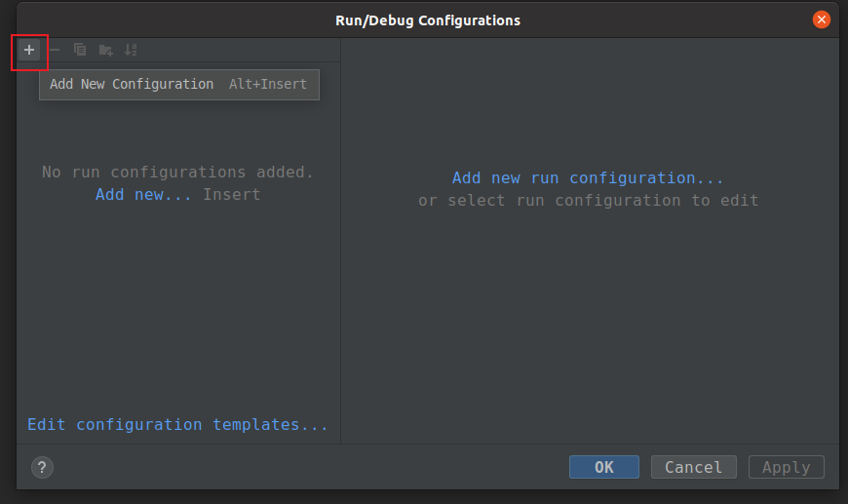Click the Sort Configurations alphabetically icon
Screen dimensions: 848x504
tap(131, 50)
